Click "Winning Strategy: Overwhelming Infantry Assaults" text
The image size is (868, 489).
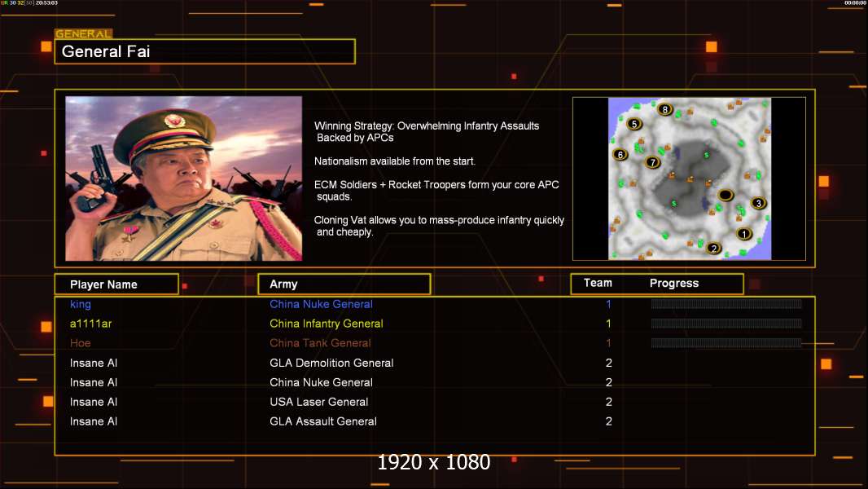pos(427,126)
